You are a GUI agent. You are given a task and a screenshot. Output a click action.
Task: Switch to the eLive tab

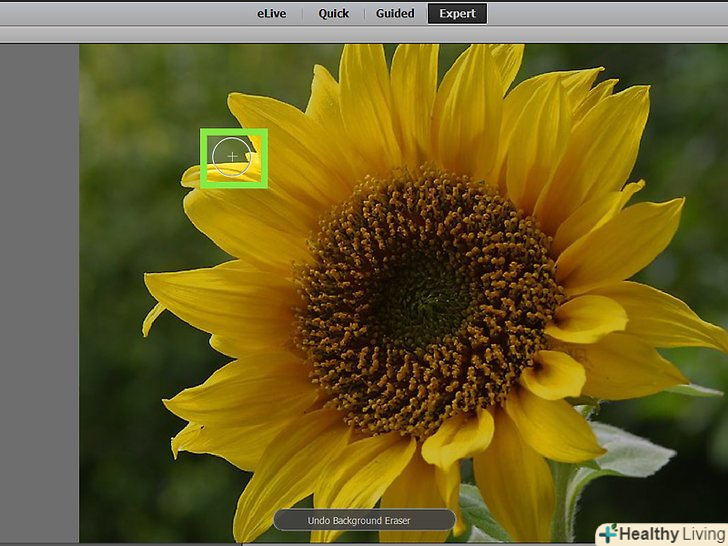[x=270, y=13]
